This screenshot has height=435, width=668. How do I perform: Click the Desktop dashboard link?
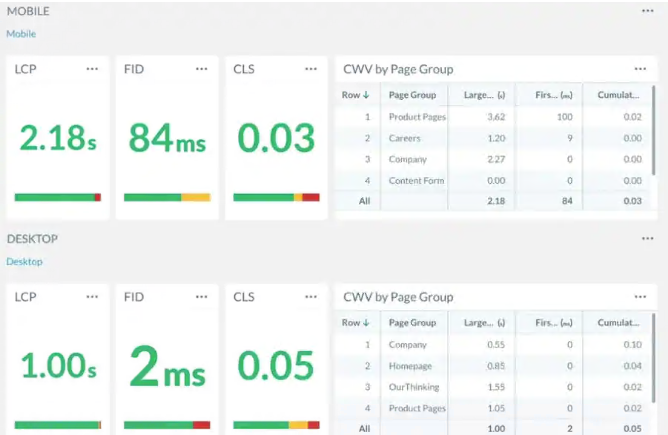[x=24, y=262]
